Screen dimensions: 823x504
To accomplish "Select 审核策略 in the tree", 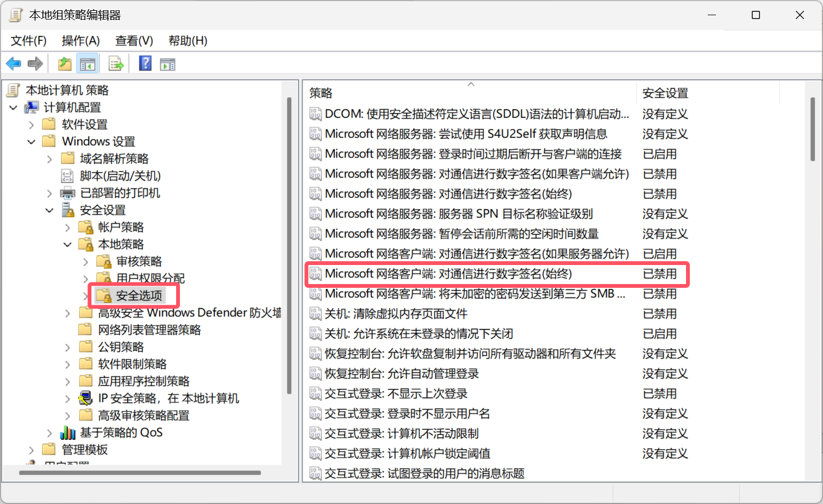I will click(x=139, y=262).
